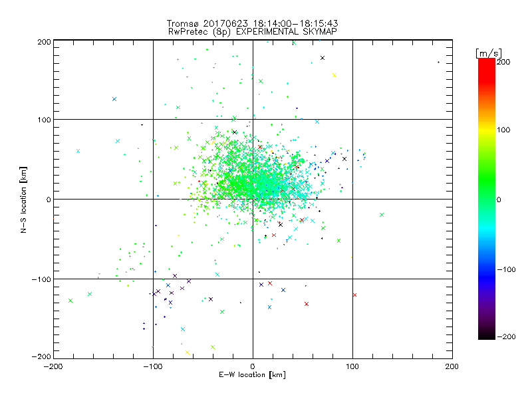Click the E-W axis tick label -200

coord(53,366)
